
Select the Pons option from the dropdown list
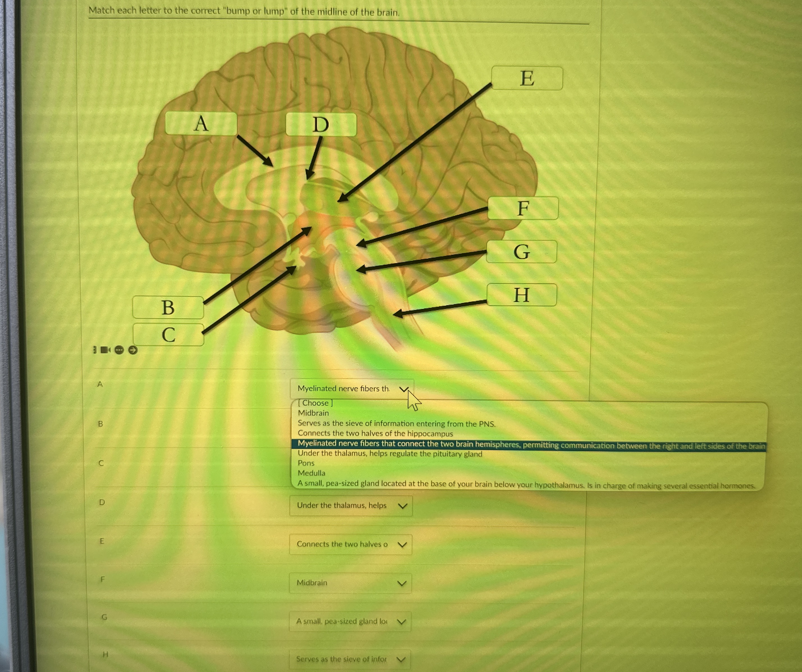click(306, 463)
